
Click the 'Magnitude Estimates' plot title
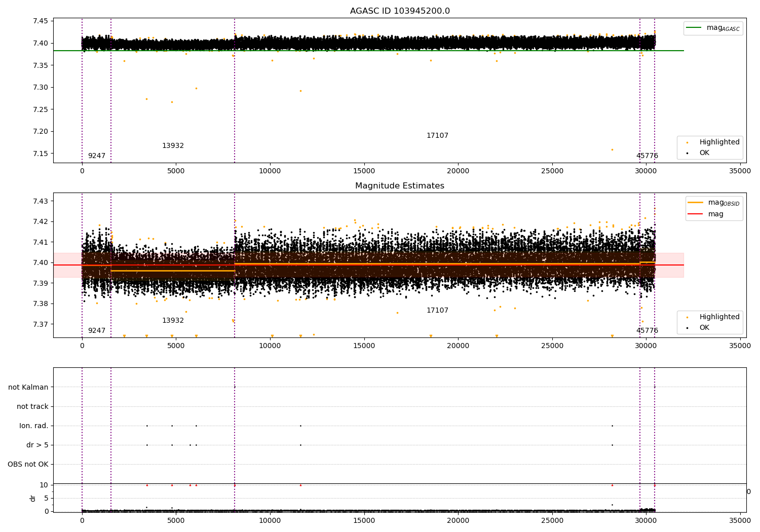click(400, 186)
